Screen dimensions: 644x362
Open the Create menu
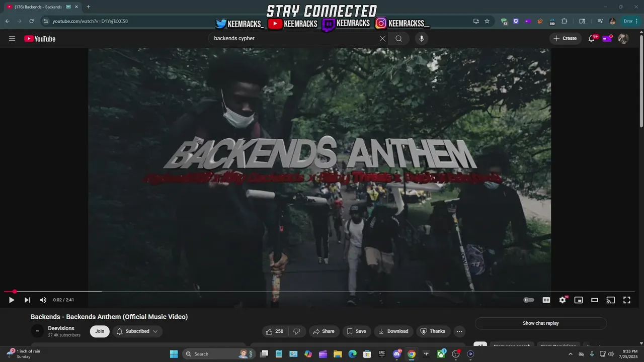point(565,38)
